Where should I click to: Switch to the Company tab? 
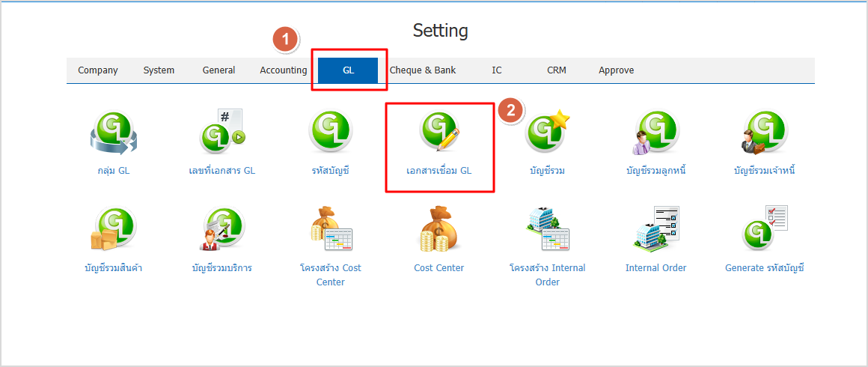(98, 70)
